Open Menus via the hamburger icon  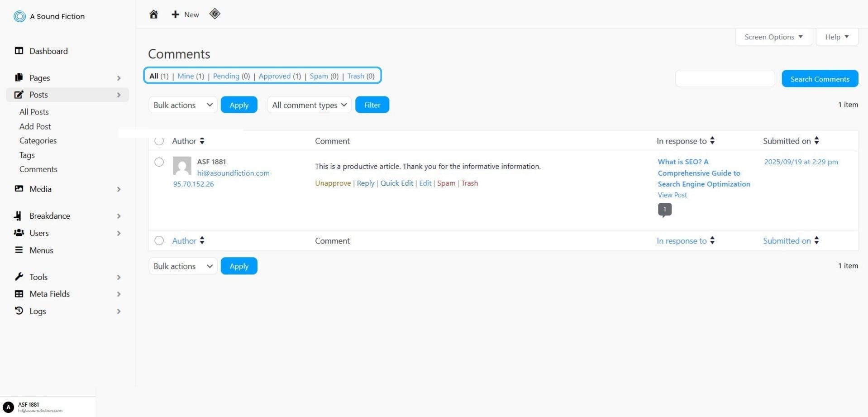[x=19, y=250]
